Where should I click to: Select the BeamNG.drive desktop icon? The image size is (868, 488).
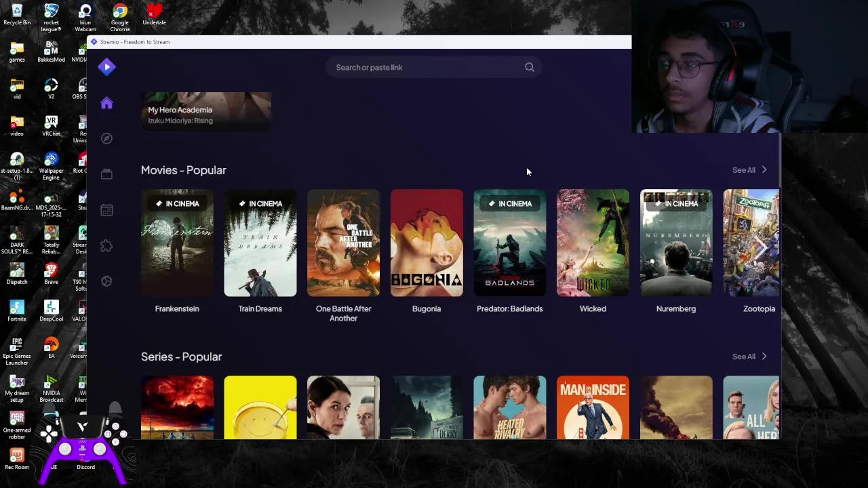click(17, 200)
